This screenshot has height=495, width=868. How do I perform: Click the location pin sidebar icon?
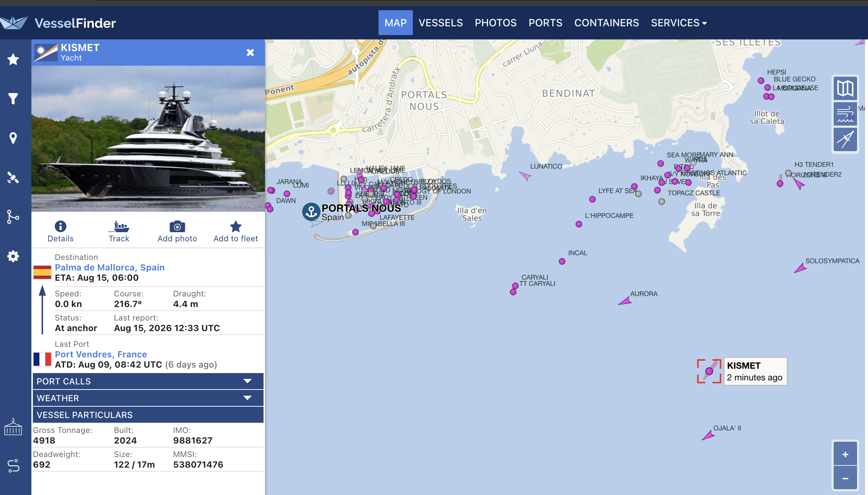(x=13, y=138)
